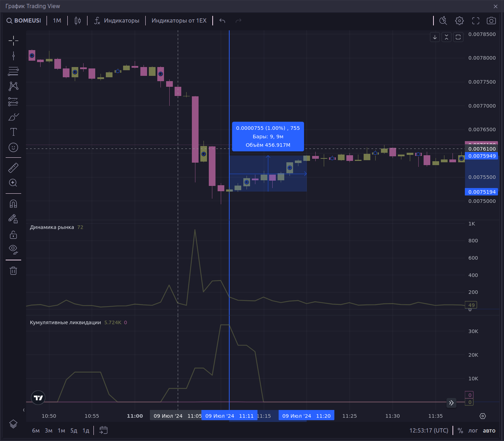Activate the ruler measure tool
The width and height of the screenshot is (504, 441).
pos(13,168)
